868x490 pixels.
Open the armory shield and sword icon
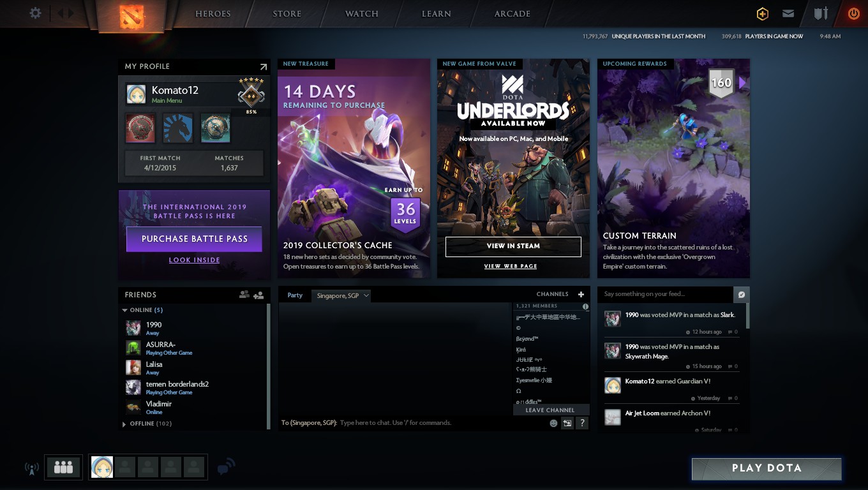pyautogui.click(x=820, y=13)
